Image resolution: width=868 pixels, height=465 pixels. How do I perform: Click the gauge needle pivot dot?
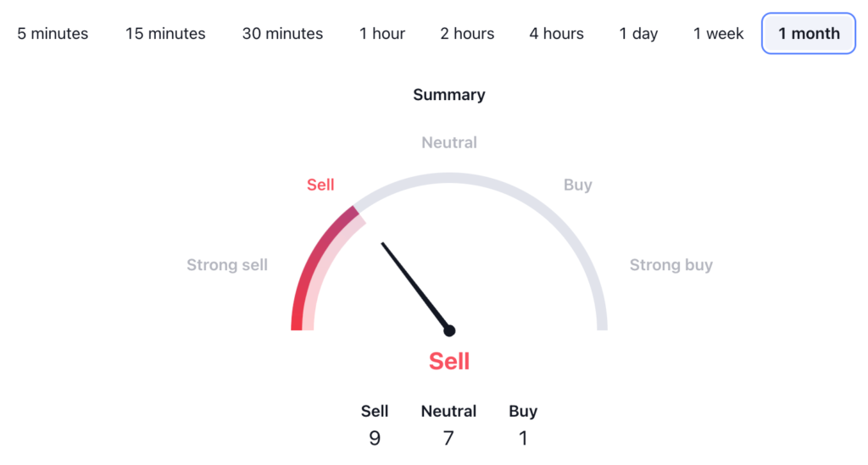click(449, 330)
